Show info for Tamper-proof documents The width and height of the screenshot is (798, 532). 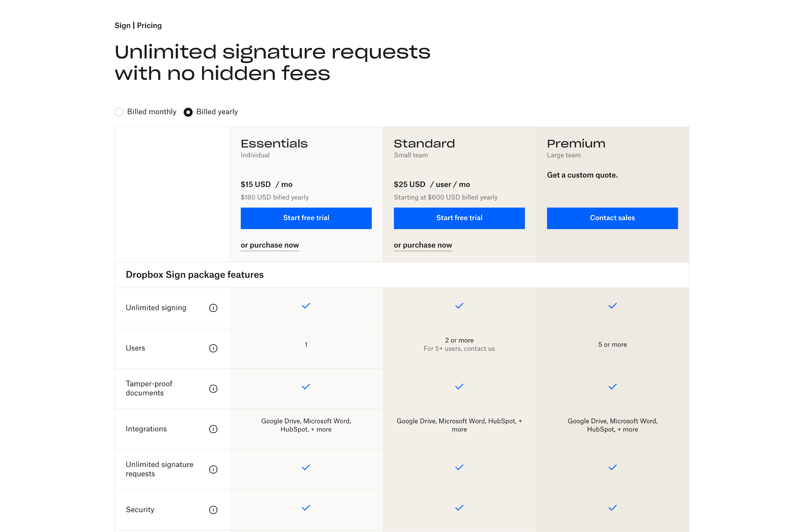(x=213, y=389)
